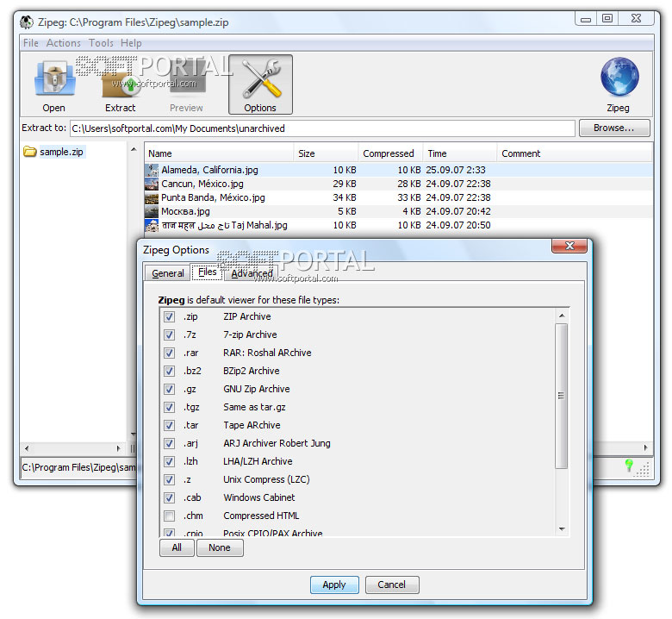Switch to the Advanced tab
The image size is (672, 619).
[x=252, y=273]
